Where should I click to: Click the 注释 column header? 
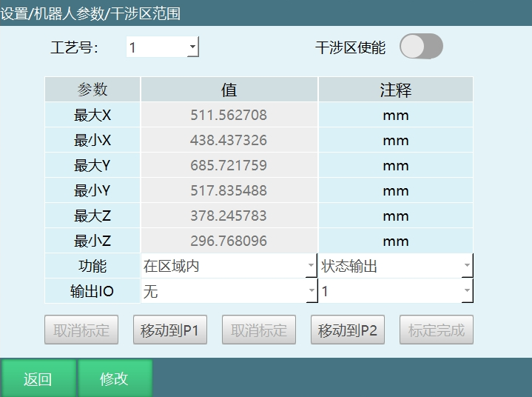coord(396,90)
